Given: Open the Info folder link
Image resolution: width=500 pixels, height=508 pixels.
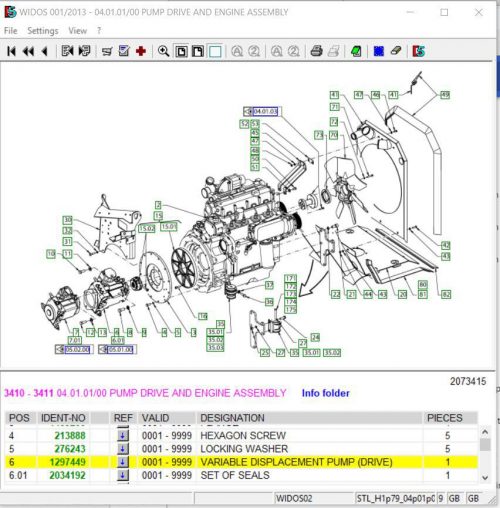Looking at the screenshot, I should click(x=325, y=393).
